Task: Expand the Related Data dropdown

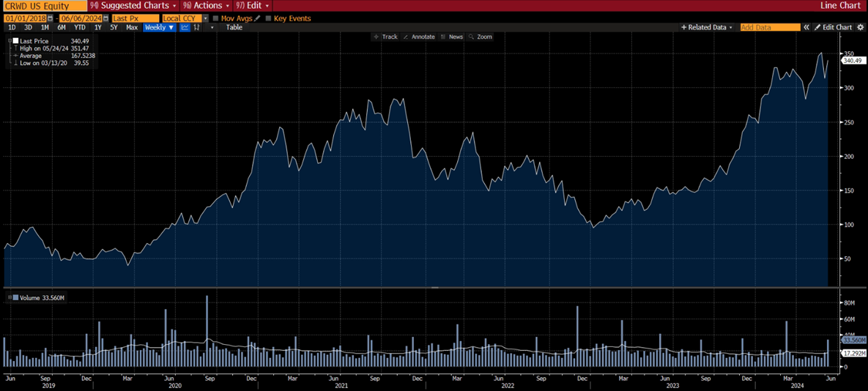Action: click(x=706, y=28)
